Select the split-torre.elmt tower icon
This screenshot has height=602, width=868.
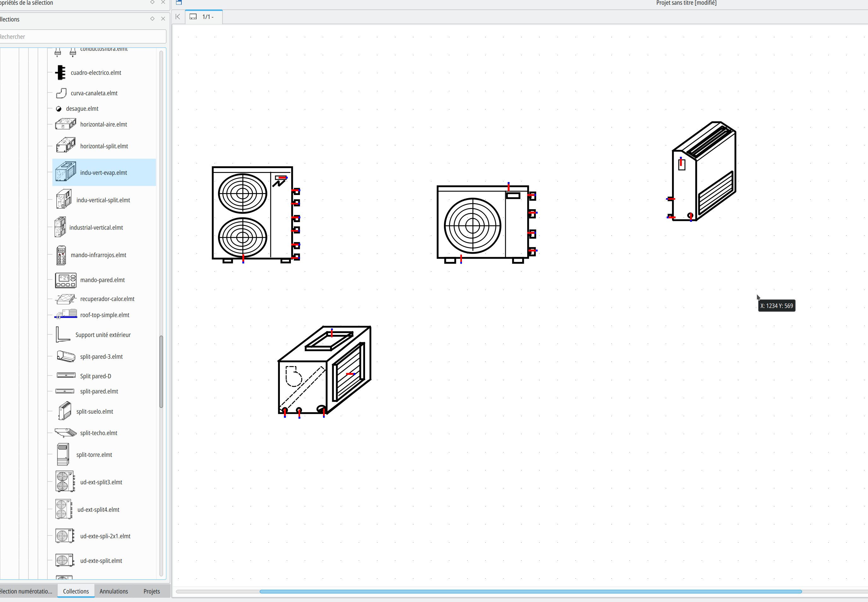click(63, 455)
